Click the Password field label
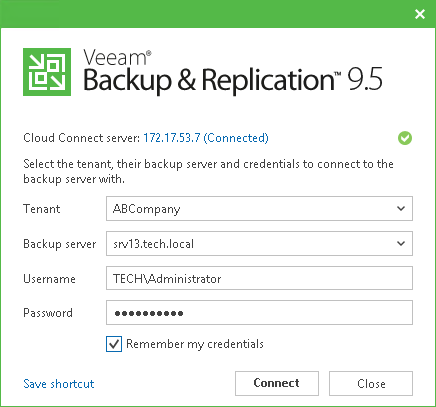Screen dimensions: 436x407 pyautogui.click(x=48, y=313)
